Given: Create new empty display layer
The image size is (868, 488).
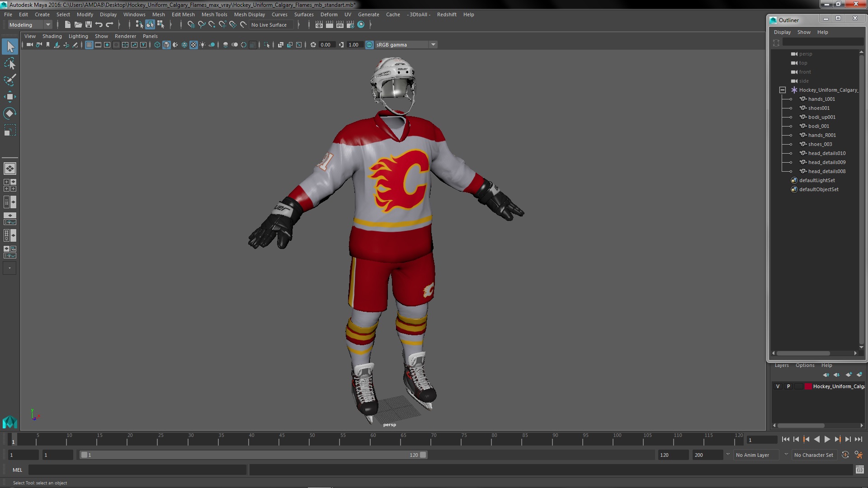Looking at the screenshot, I should click(849, 375).
